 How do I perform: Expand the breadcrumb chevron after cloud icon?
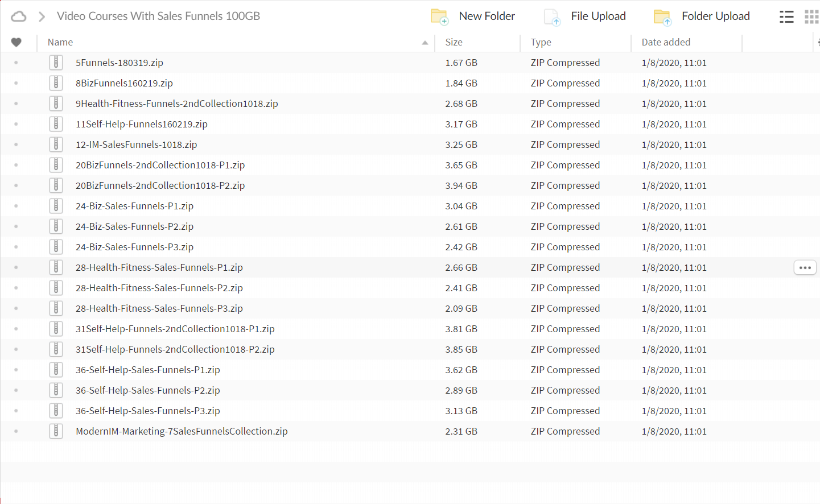(42, 16)
